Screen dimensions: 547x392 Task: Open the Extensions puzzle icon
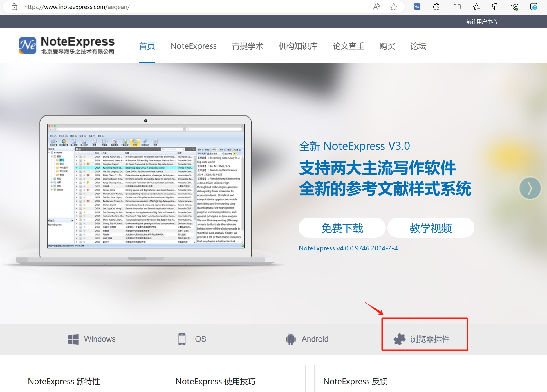(436, 7)
